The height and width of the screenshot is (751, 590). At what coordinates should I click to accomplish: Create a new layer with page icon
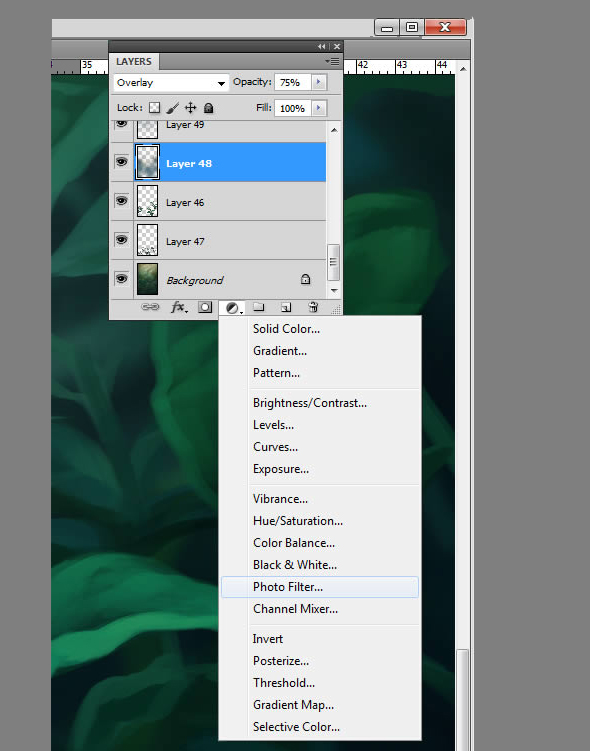(x=286, y=307)
